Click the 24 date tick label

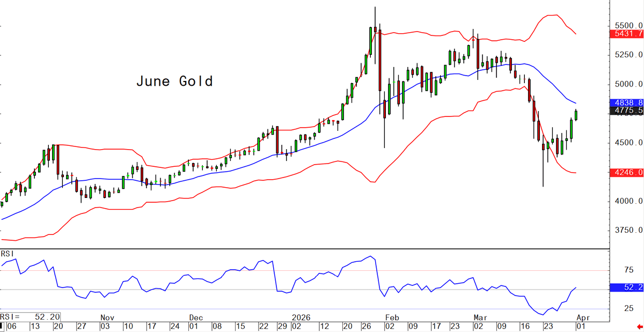click(174, 326)
